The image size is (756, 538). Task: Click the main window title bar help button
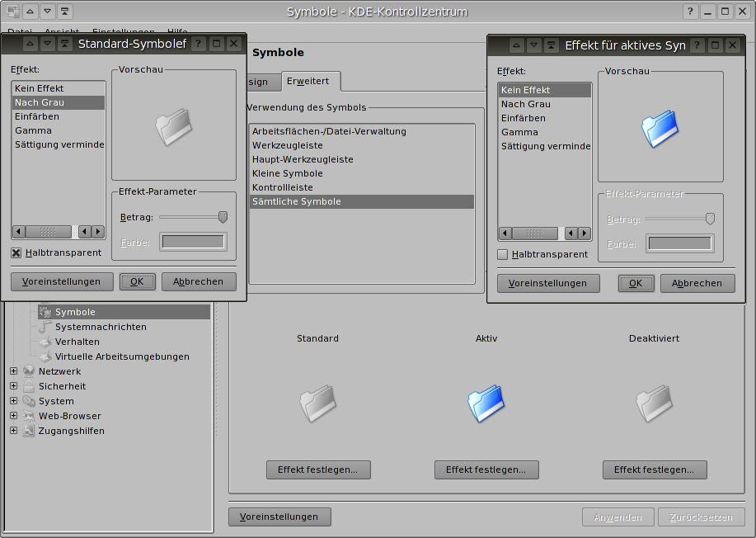tap(690, 12)
